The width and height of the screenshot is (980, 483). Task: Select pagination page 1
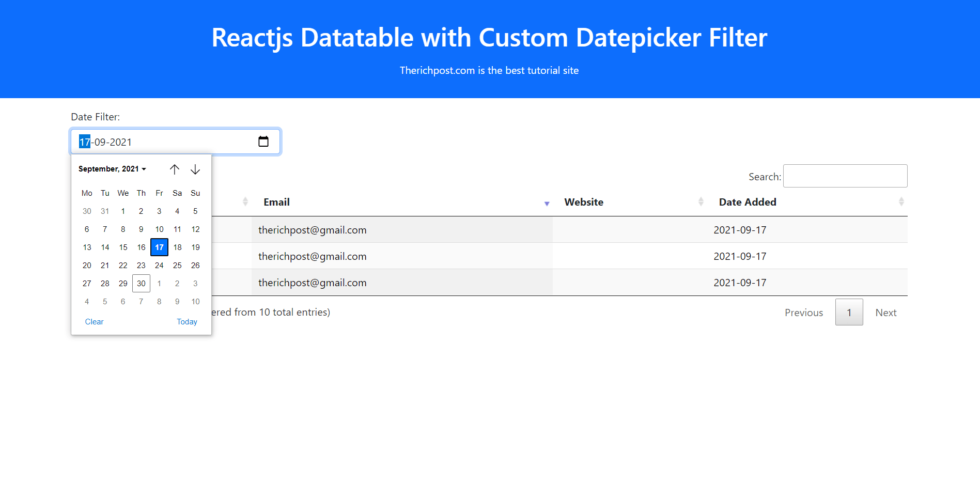click(x=849, y=313)
